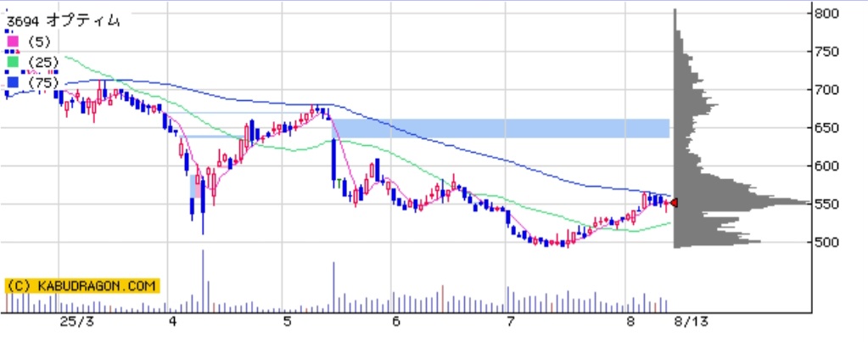
Task: Click the 6 month axis label
Action: (395, 322)
